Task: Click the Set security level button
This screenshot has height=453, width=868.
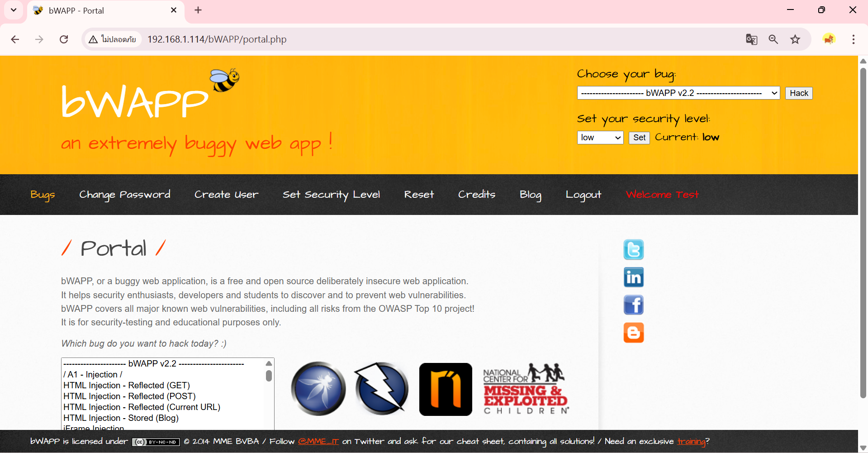Action: 639,138
